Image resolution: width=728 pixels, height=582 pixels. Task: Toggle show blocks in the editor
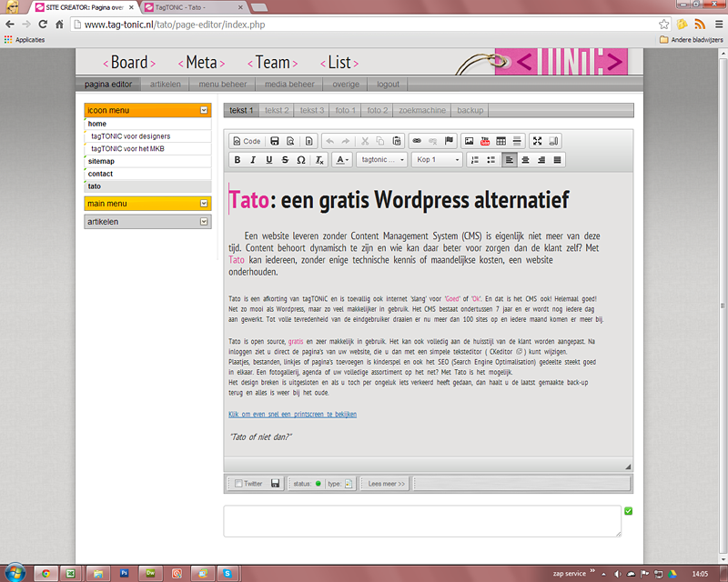[x=553, y=141]
